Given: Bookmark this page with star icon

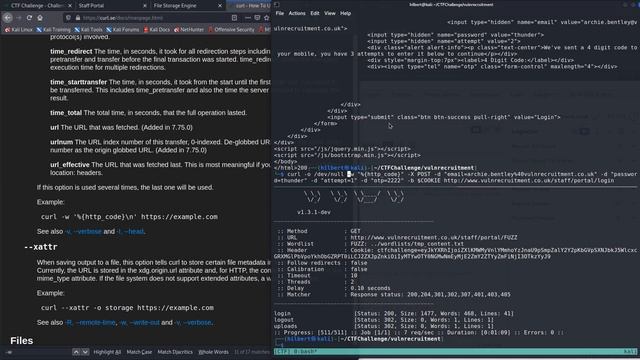Looking at the screenshot, I should pyautogui.click(x=267, y=18).
